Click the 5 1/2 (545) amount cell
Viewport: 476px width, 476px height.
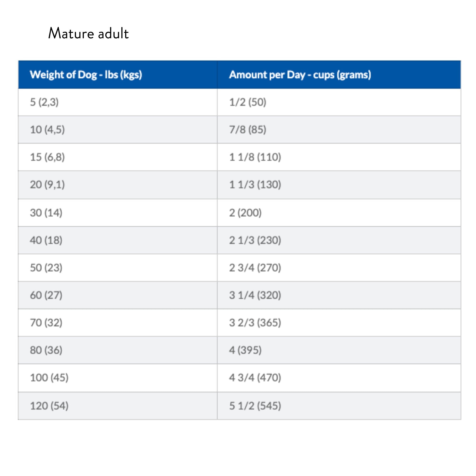point(255,406)
